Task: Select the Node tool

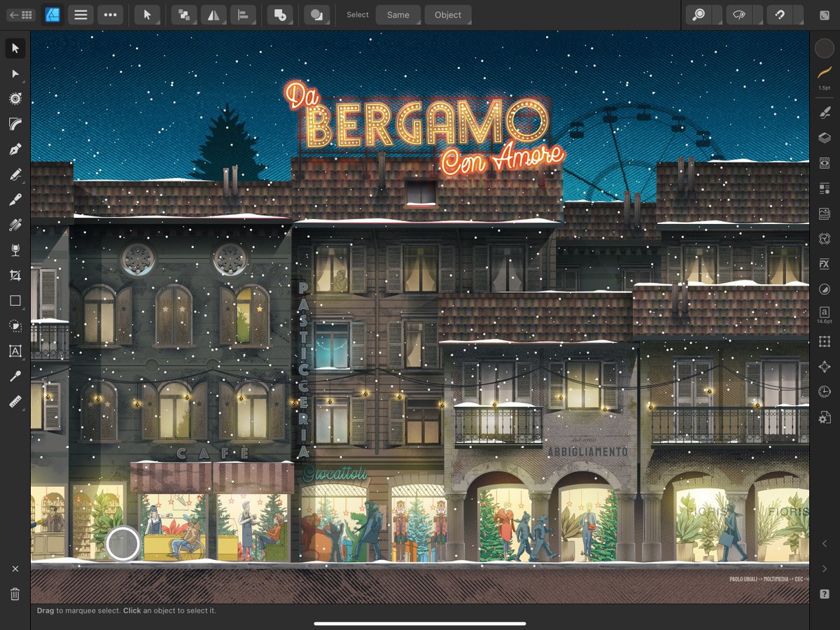Action: (15, 73)
